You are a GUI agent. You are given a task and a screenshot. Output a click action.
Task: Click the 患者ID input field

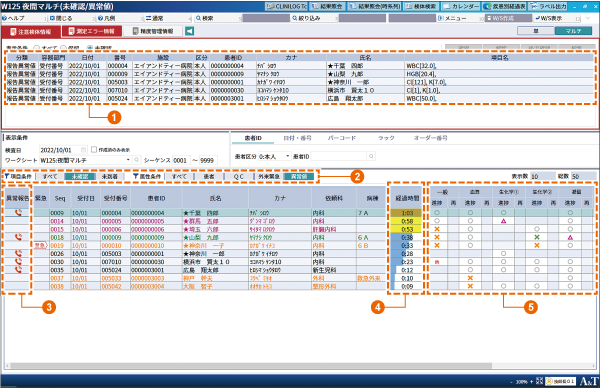339,156
